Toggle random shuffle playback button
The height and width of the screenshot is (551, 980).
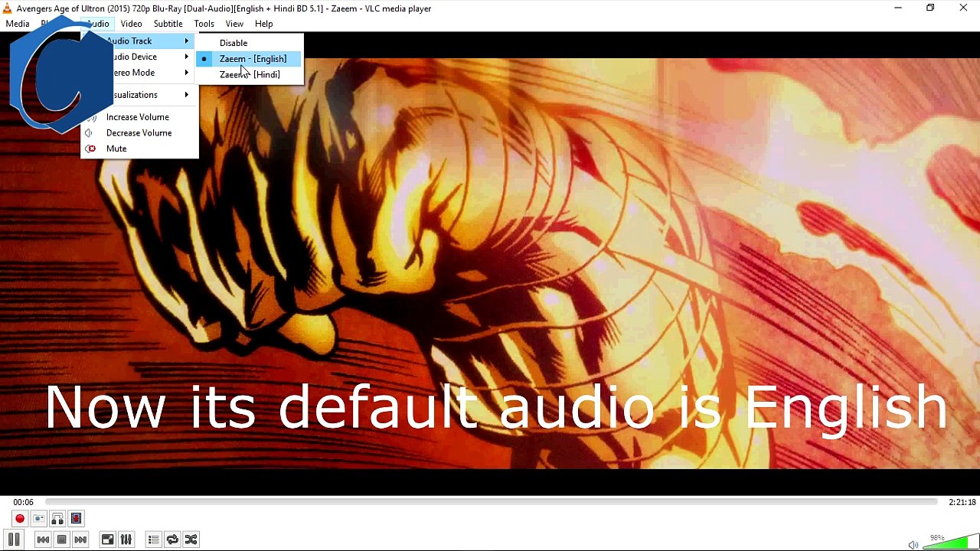click(x=191, y=540)
